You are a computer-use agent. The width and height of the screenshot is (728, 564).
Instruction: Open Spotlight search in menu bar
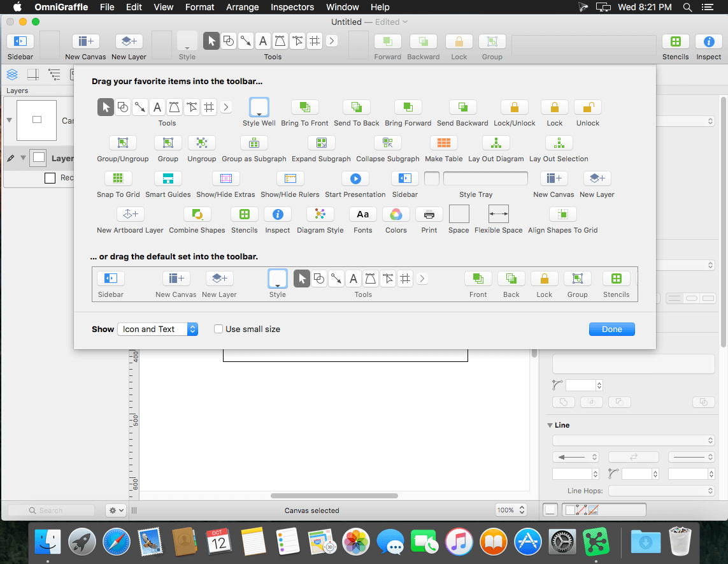(x=687, y=7)
